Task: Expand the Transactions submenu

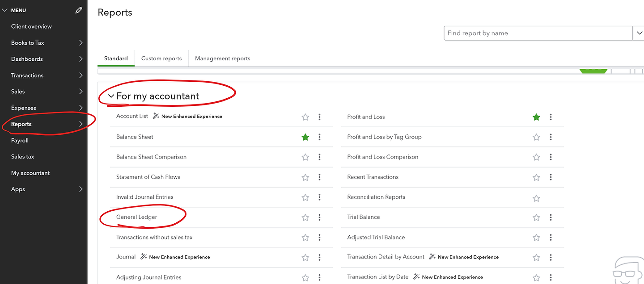Action: click(81, 75)
